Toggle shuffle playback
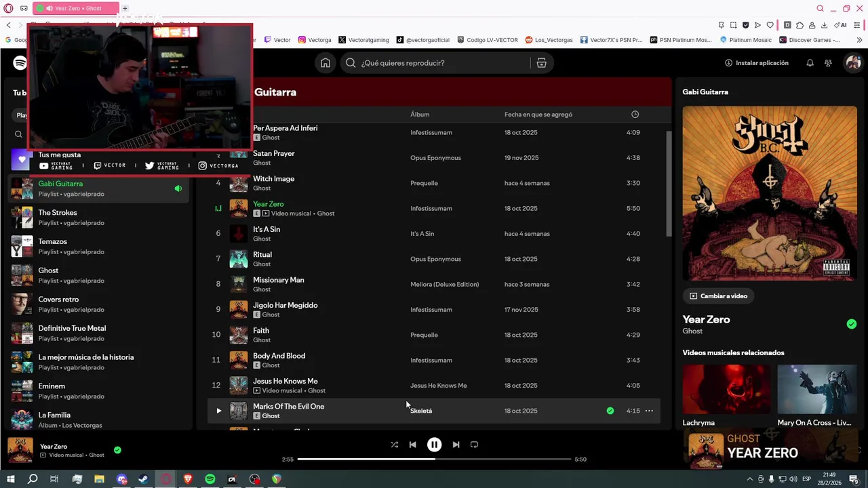Screen dimensions: 868x488 tap(394, 445)
